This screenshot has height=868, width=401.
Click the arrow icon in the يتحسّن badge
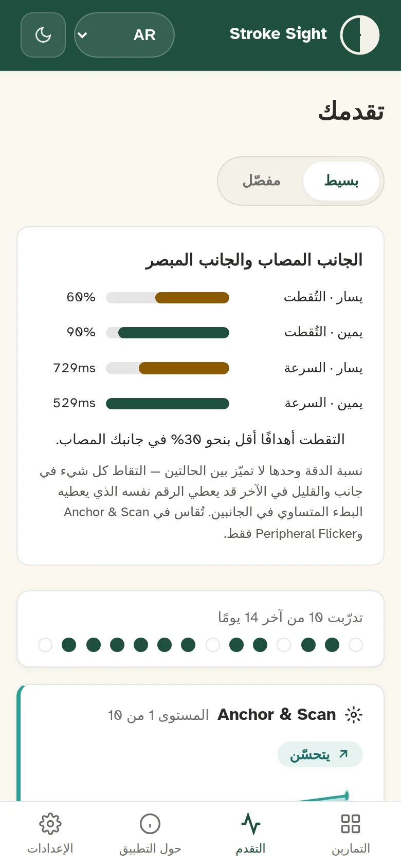point(343,754)
